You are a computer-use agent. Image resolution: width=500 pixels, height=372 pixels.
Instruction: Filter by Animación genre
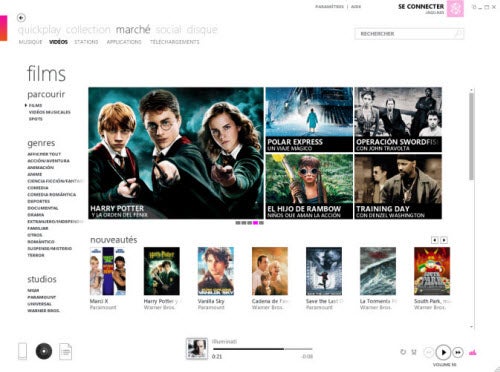pyautogui.click(x=40, y=168)
